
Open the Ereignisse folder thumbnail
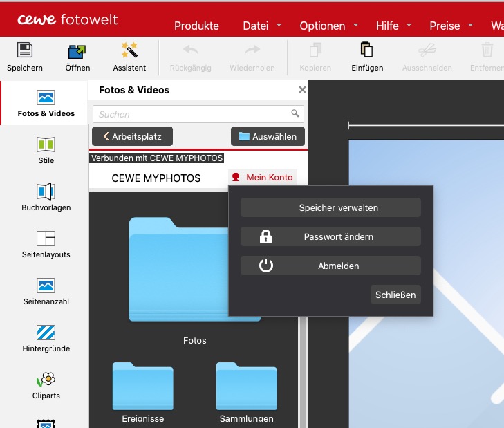coord(142,387)
